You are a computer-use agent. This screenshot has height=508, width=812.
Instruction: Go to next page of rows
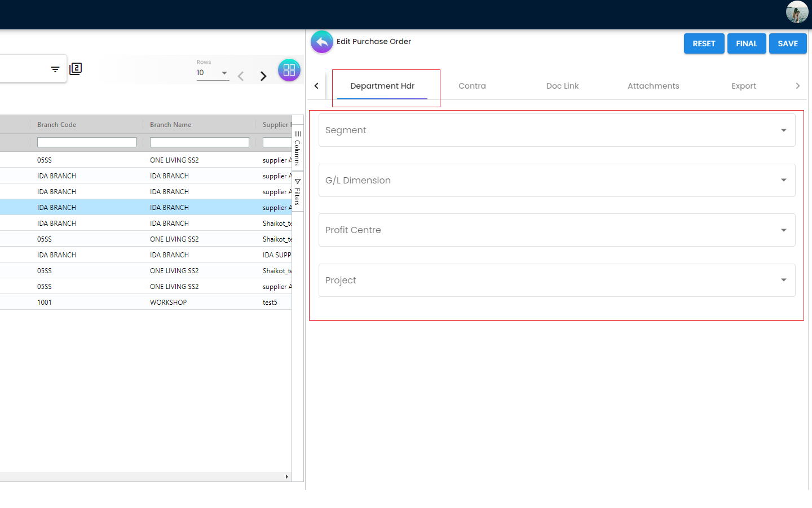263,76
